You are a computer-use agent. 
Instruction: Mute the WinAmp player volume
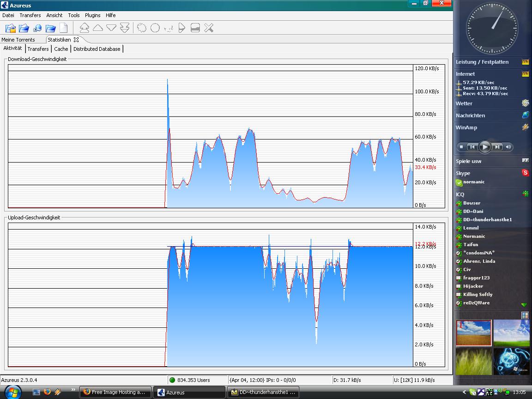tap(508, 147)
